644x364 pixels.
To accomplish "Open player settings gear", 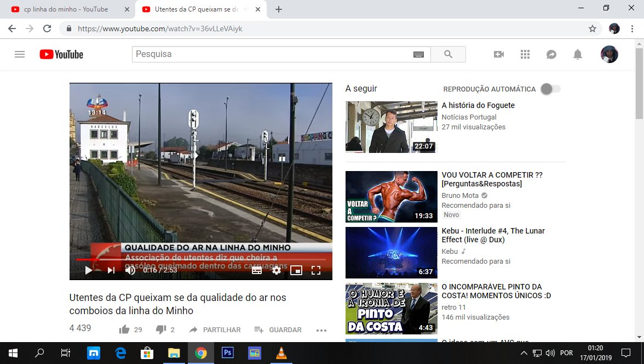I will pyautogui.click(x=277, y=270).
